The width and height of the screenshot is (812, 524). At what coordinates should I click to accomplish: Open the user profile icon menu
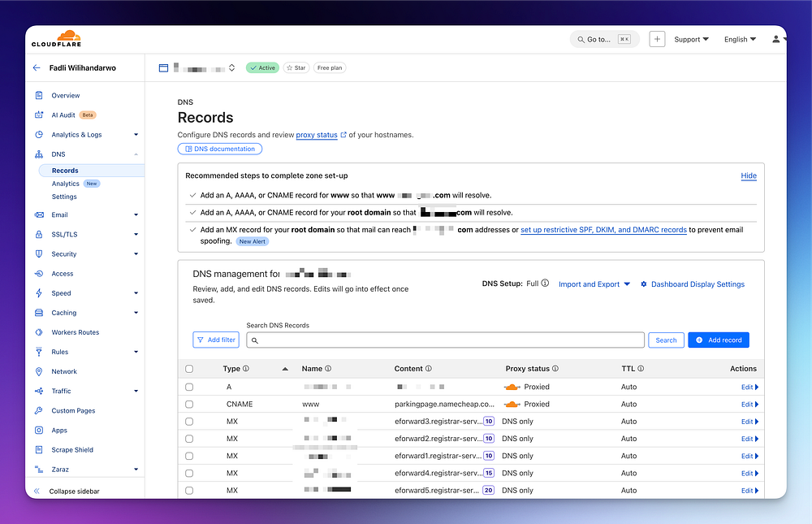776,39
